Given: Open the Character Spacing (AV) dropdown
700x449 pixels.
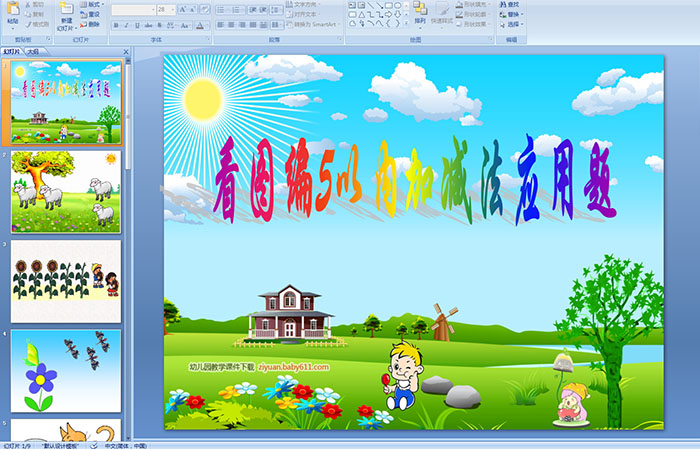Looking at the screenshot, I should click(171, 25).
